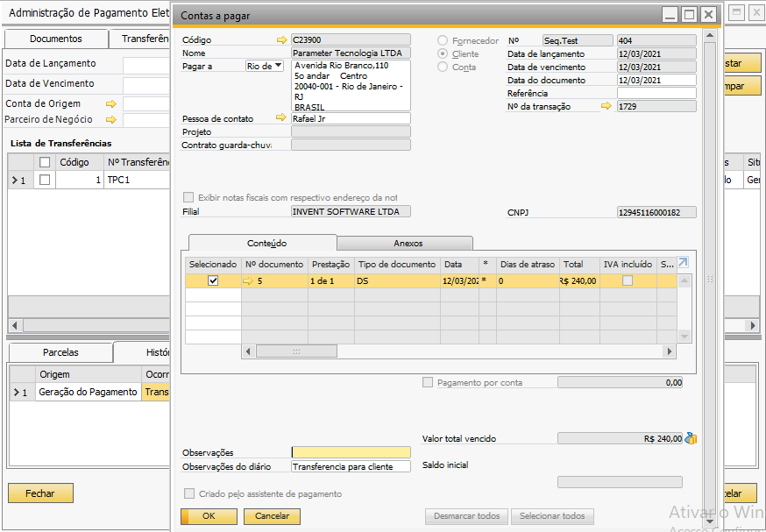Click the Desmarcar todos button
This screenshot has height=532, width=766.
466,516
